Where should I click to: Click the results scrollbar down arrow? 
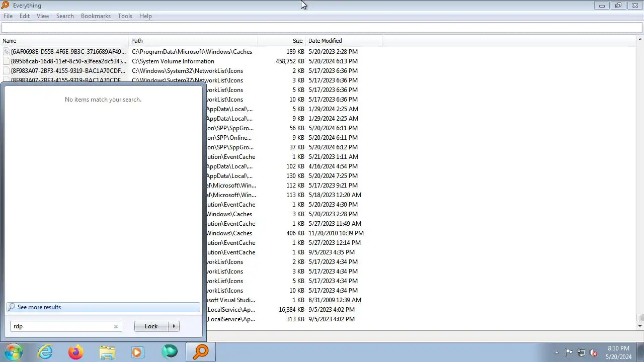[x=640, y=326]
